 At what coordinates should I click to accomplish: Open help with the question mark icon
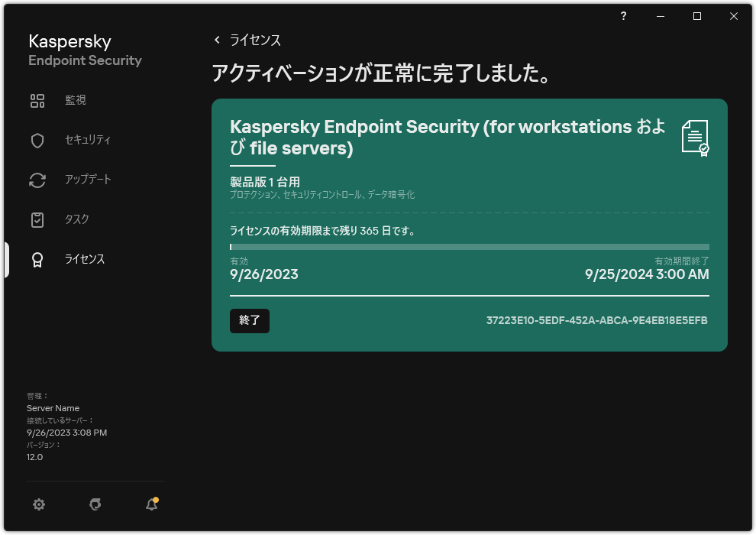(623, 15)
